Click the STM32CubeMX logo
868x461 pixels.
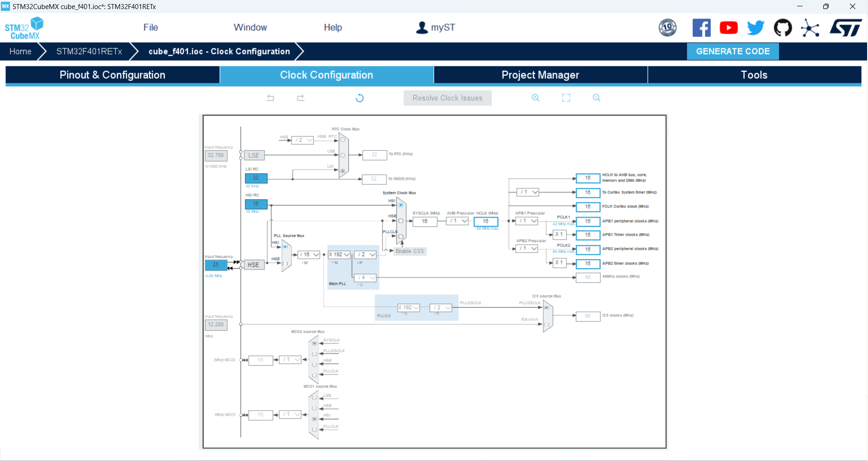point(24,28)
